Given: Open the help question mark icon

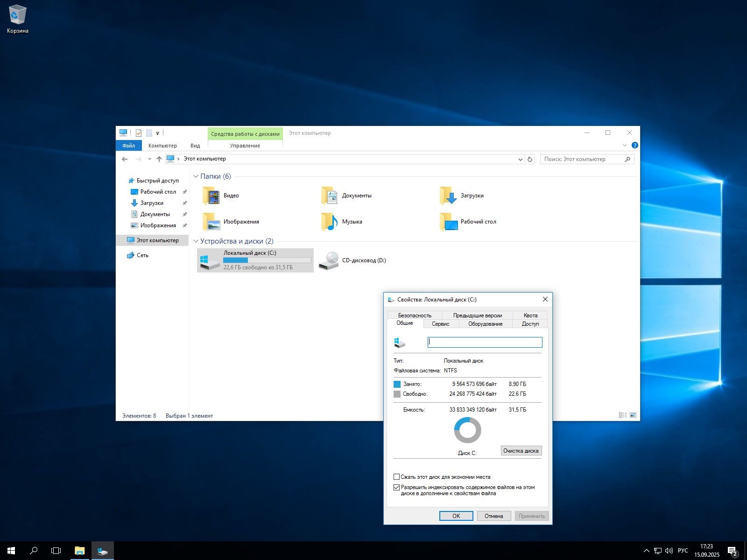Looking at the screenshot, I should click(634, 145).
